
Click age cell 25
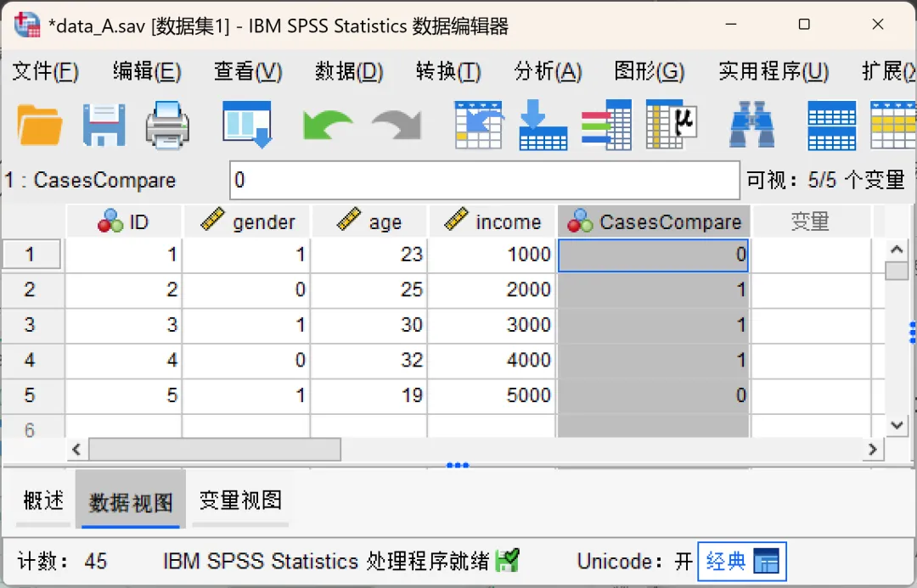tap(369, 290)
